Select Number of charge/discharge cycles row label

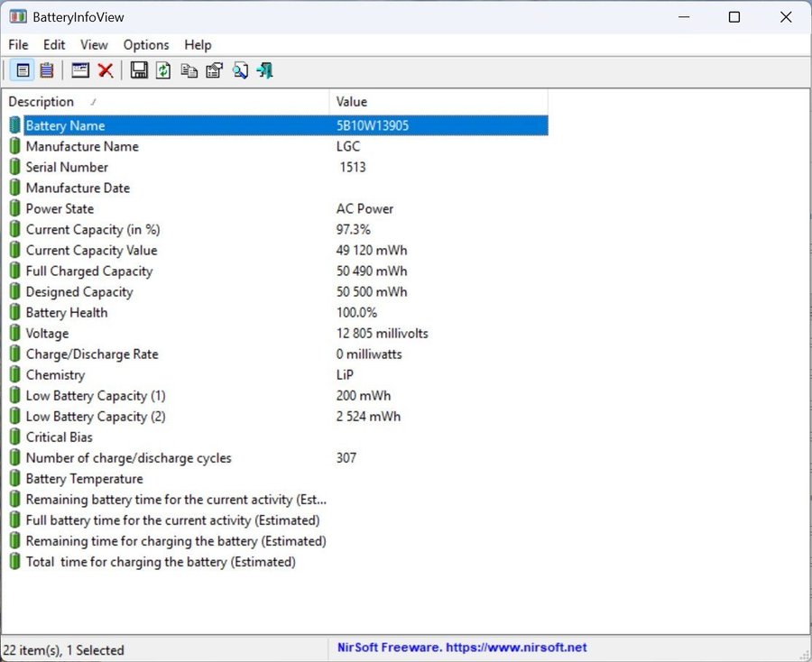tap(128, 457)
